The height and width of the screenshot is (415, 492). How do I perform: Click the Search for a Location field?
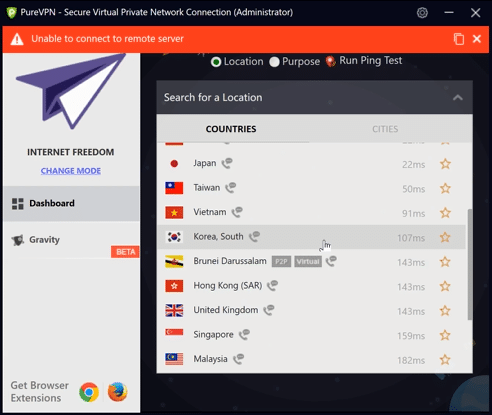314,97
